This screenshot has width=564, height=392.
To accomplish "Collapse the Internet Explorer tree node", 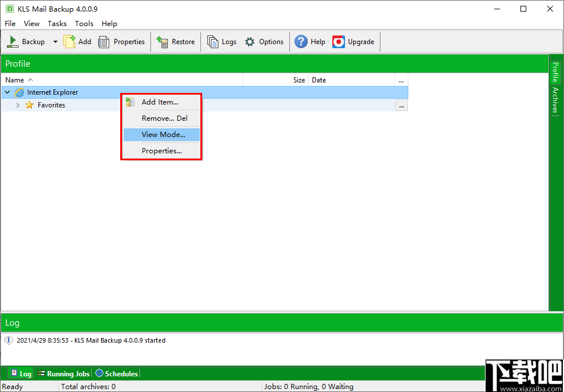I will pyautogui.click(x=7, y=92).
